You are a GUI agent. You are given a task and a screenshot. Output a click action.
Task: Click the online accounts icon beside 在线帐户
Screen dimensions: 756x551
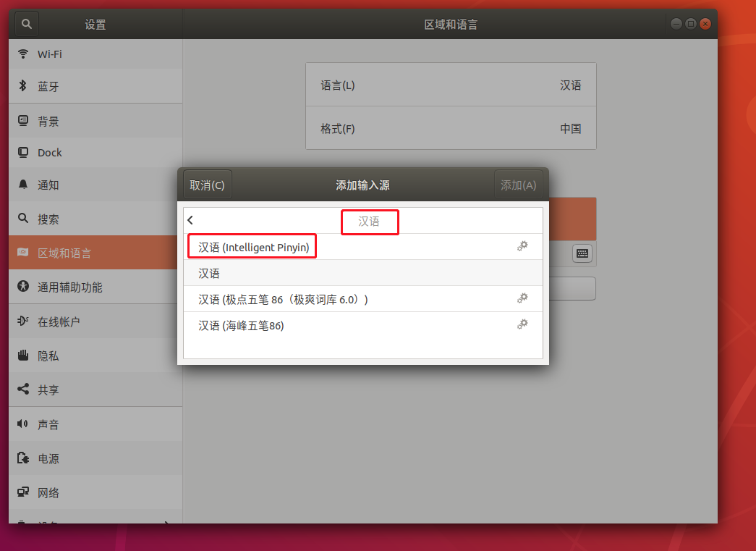pyautogui.click(x=22, y=321)
